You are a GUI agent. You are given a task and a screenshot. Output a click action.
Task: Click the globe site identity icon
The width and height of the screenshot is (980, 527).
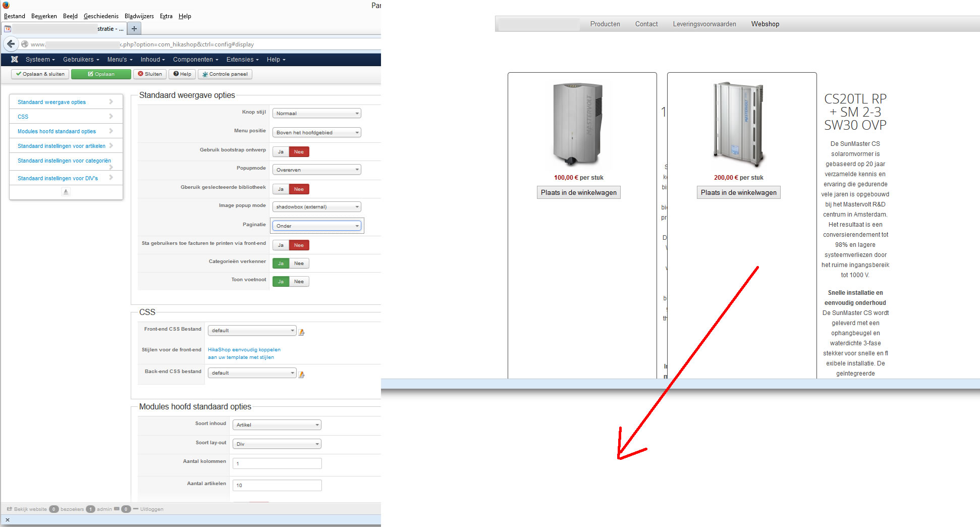click(24, 44)
